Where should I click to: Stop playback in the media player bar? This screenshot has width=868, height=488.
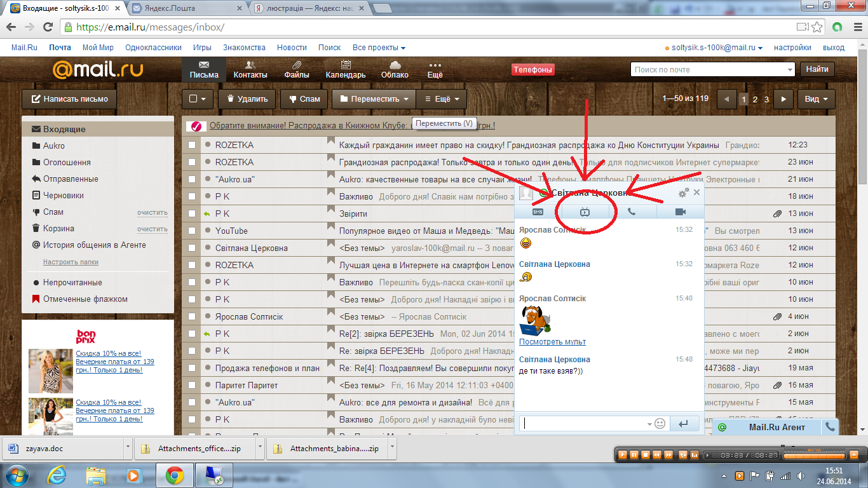coord(646,455)
